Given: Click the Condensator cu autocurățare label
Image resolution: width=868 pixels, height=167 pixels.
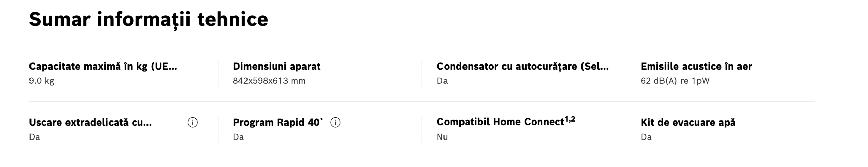Looking at the screenshot, I should point(522,66).
